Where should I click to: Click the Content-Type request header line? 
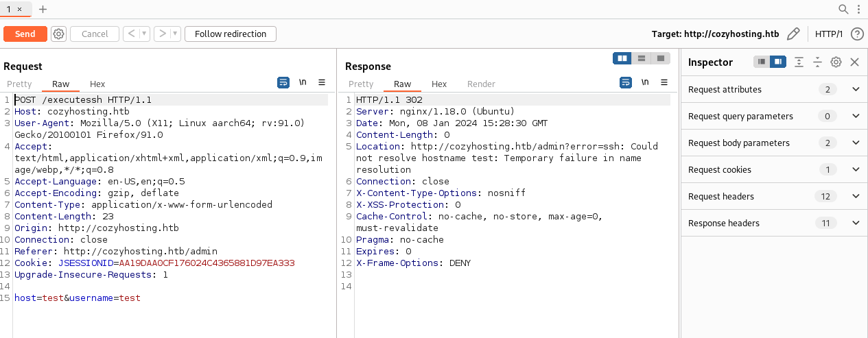click(x=143, y=204)
